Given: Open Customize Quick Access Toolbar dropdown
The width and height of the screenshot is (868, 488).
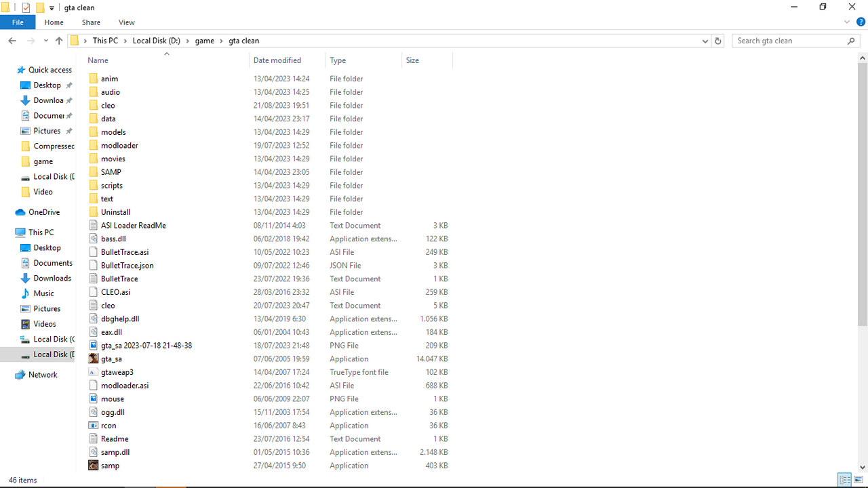Looking at the screenshot, I should coord(52,8).
